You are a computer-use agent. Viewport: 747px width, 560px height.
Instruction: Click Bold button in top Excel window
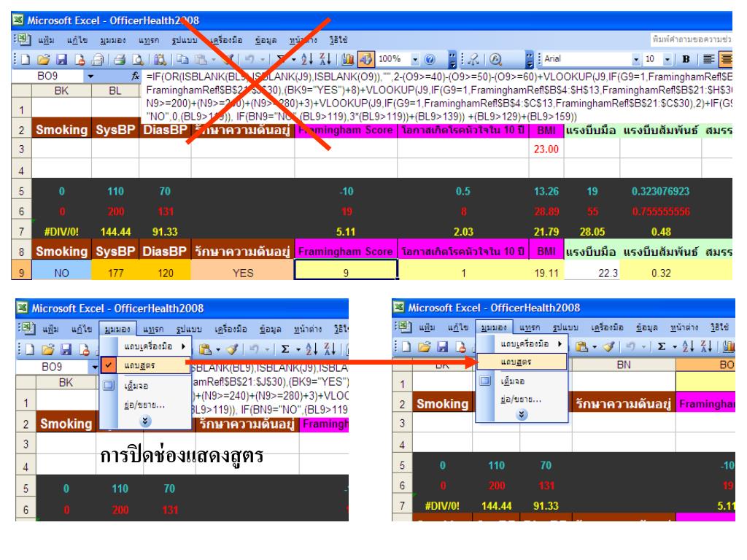[686, 59]
